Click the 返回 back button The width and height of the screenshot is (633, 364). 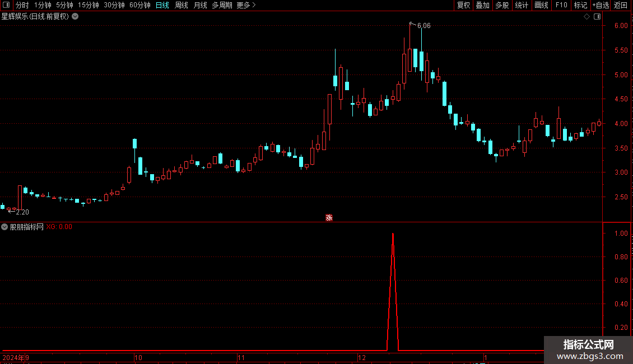click(x=621, y=5)
